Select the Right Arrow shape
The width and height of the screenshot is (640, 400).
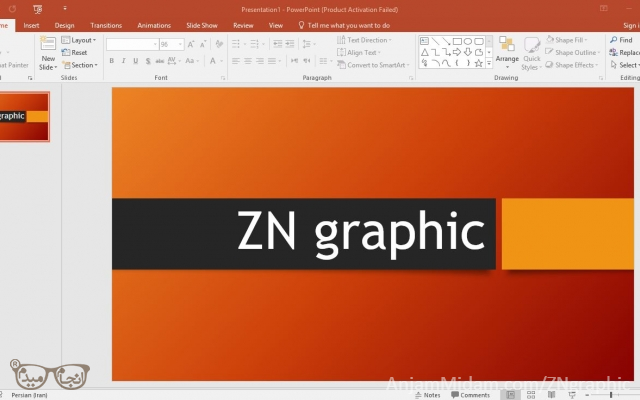pos(457,52)
